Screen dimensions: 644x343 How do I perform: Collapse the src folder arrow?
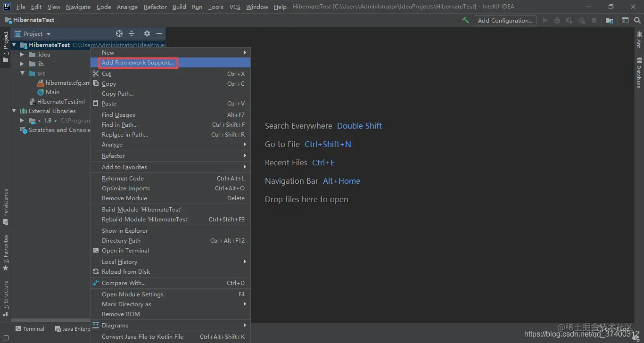point(22,73)
